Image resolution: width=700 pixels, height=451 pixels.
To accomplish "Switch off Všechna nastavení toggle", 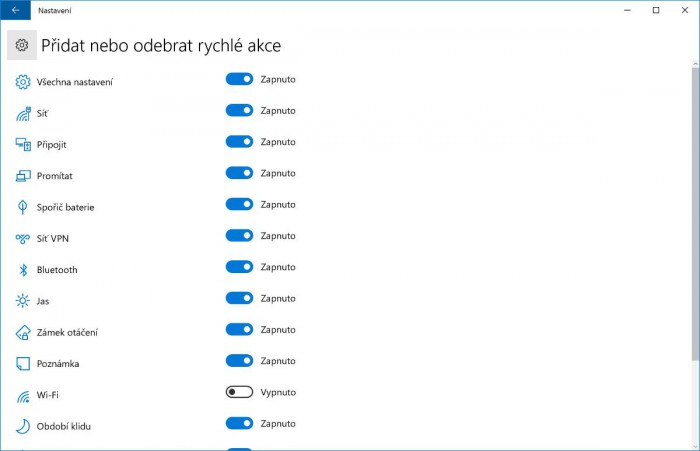I will tap(239, 79).
